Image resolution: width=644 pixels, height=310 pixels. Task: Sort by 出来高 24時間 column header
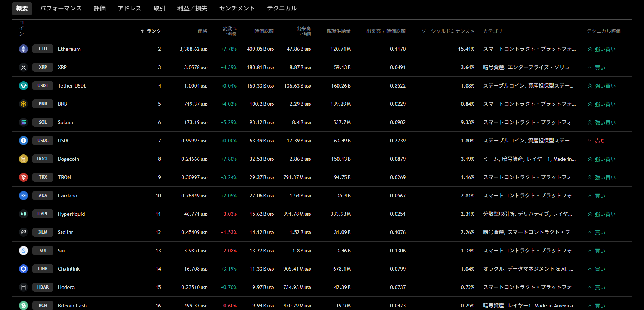coord(304,31)
